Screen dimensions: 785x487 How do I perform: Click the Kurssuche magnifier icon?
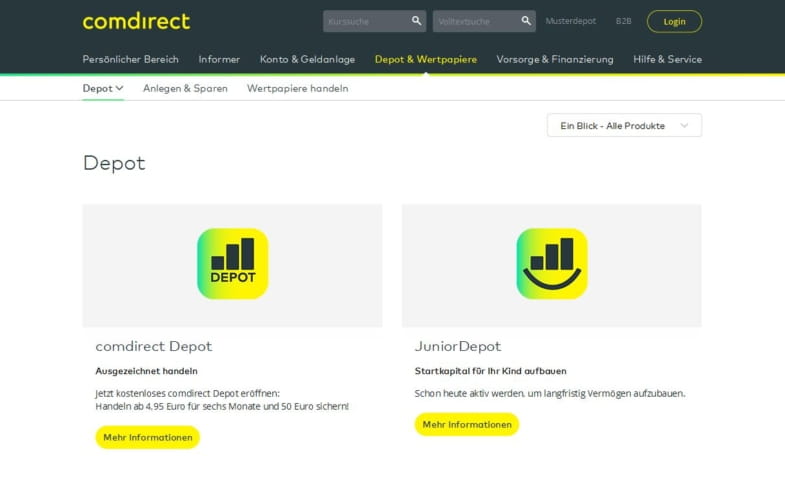click(416, 21)
